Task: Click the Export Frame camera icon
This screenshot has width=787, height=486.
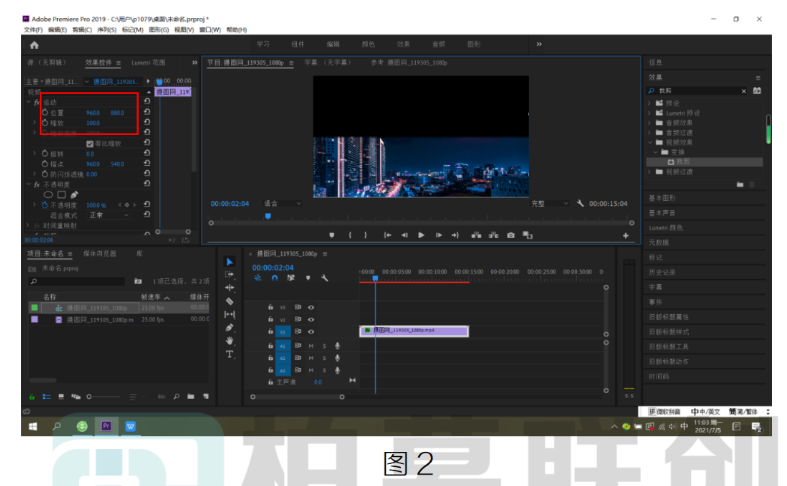Action: (x=510, y=235)
